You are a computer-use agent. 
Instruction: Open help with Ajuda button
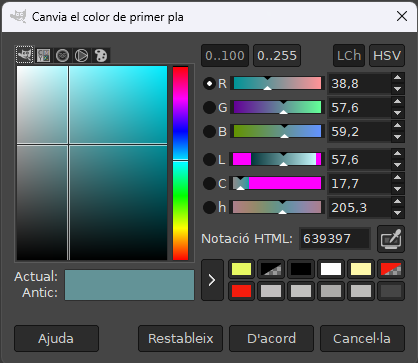click(x=56, y=339)
